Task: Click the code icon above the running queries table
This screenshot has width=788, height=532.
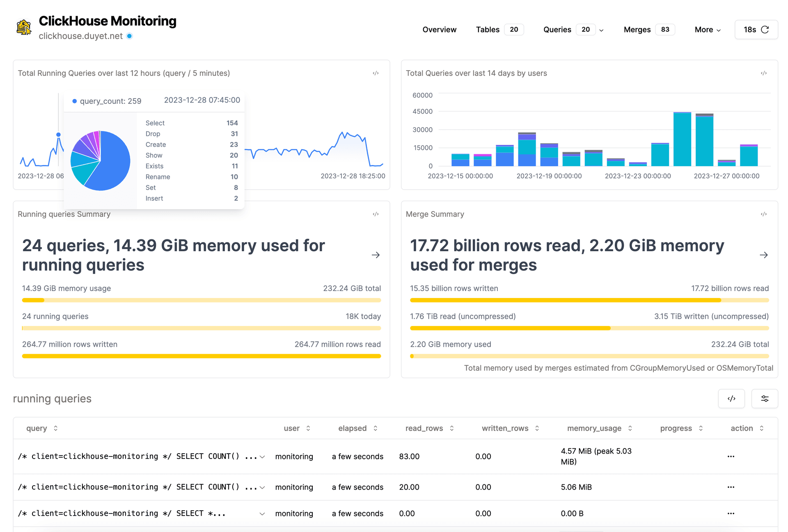Action: [731, 398]
